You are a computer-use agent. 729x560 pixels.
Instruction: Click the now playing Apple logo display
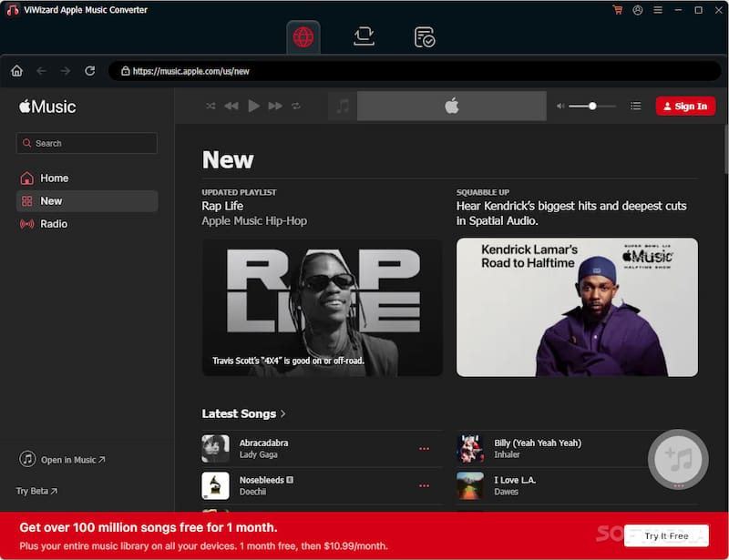pyautogui.click(x=451, y=106)
